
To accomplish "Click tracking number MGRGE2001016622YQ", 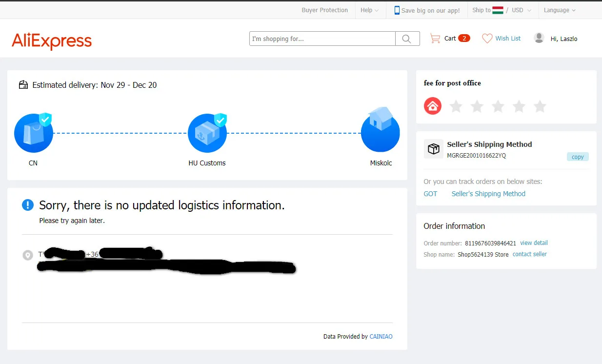I will tap(476, 156).
